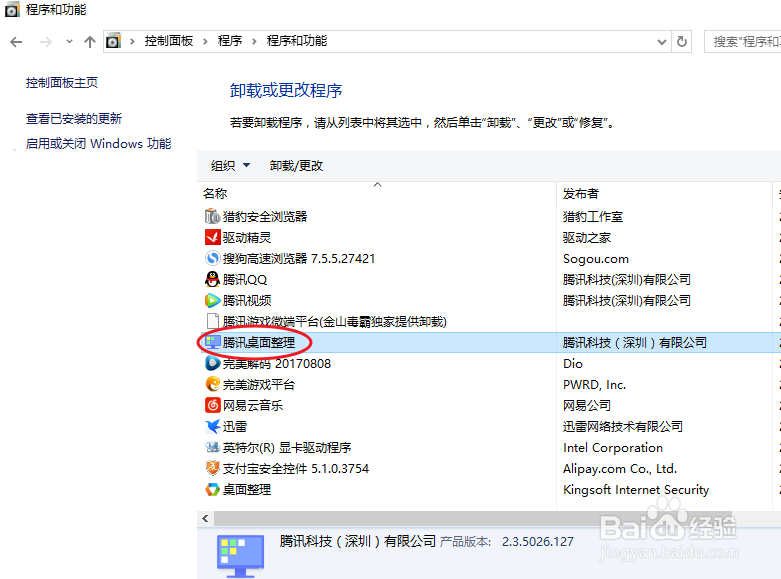Click the 支付宝安全控件 shield icon
Screen dimensions: 781x579
(x=212, y=468)
